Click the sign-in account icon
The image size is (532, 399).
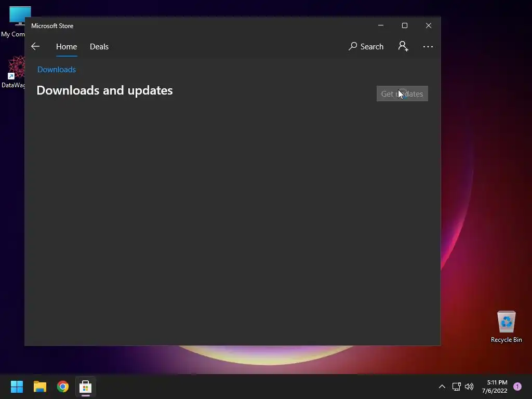click(x=403, y=46)
